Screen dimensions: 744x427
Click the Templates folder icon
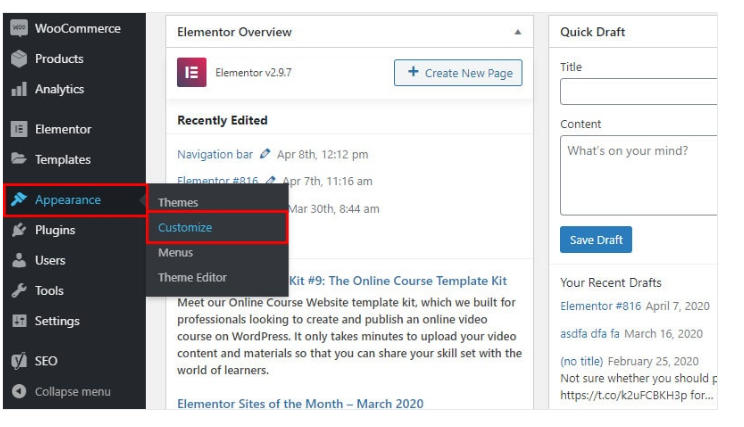(19, 158)
